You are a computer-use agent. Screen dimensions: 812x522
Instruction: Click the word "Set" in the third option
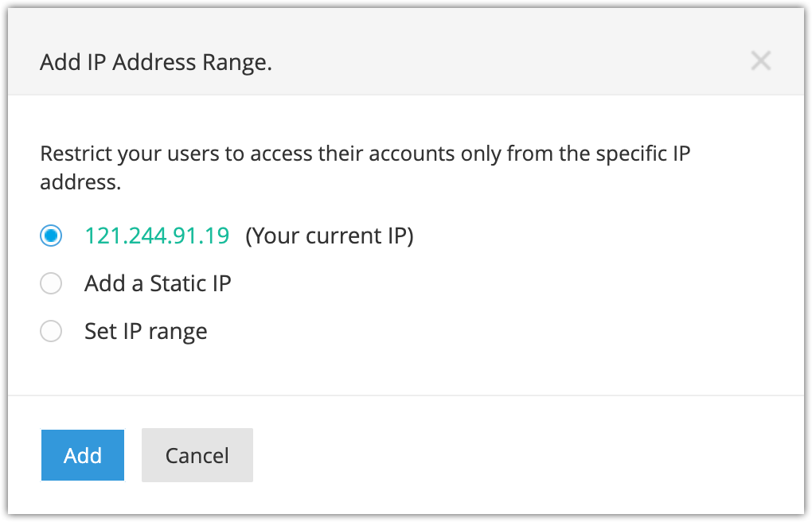tap(100, 331)
